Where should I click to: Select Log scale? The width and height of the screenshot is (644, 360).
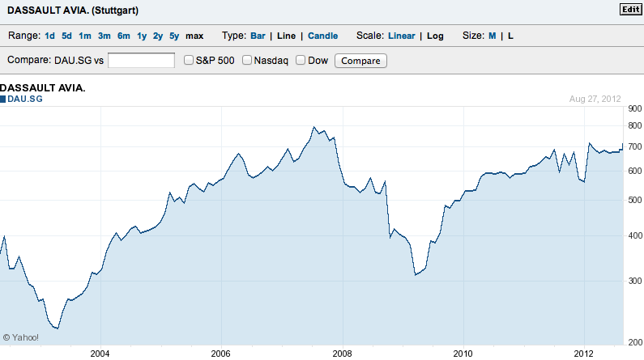[435, 36]
